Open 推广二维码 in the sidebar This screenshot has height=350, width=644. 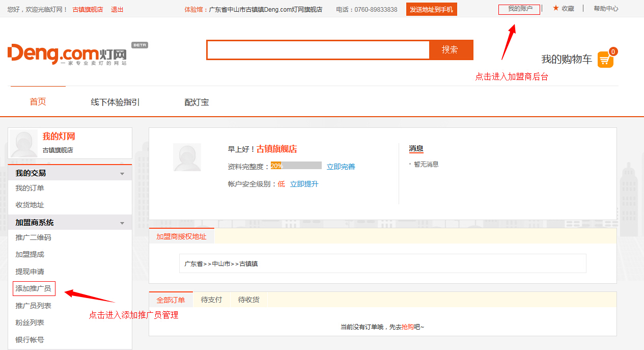click(33, 237)
